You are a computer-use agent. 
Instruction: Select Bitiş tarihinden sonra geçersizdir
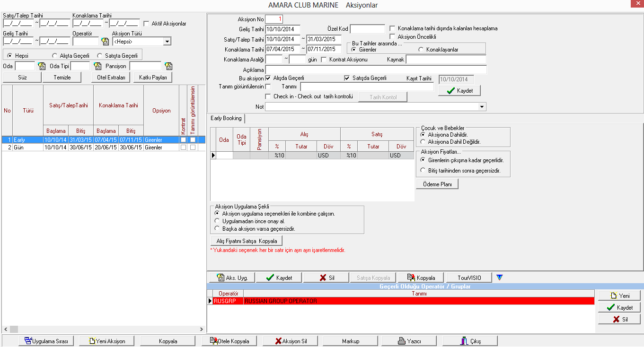[x=423, y=171]
